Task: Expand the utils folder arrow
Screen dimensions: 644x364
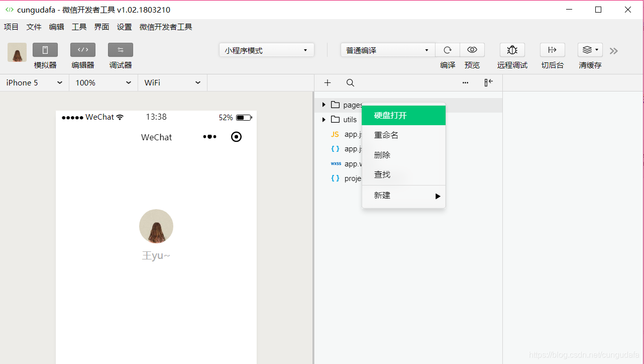Action: click(324, 120)
